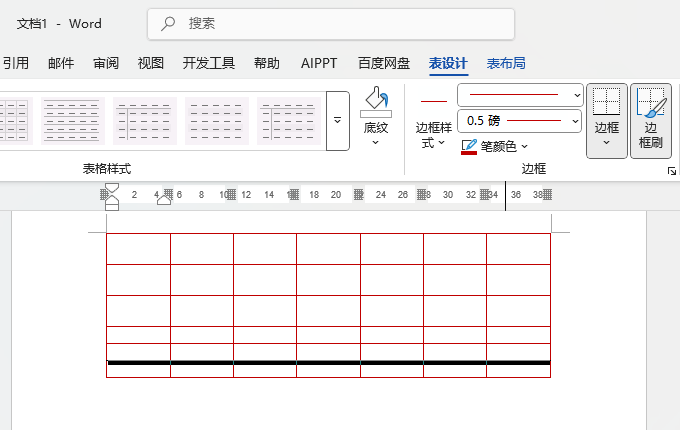Click the 底纹 shading paint bucket icon
The width and height of the screenshot is (680, 430).
[376, 102]
